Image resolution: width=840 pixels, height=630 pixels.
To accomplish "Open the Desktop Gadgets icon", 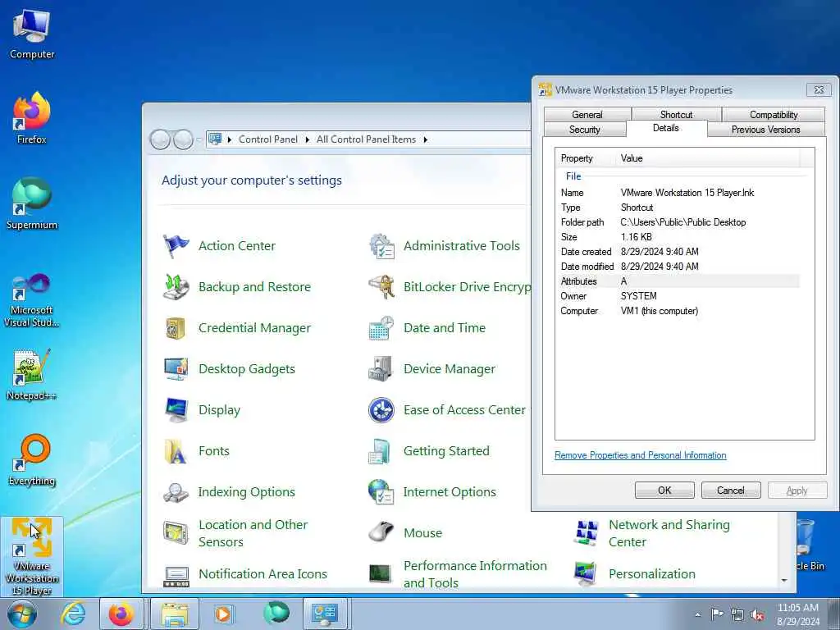I will 176,369.
